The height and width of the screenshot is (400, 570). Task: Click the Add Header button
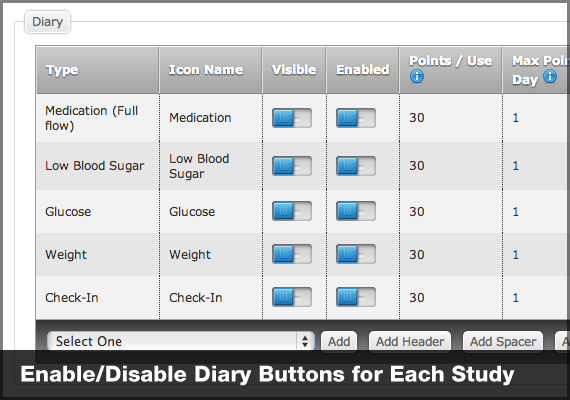pos(410,341)
